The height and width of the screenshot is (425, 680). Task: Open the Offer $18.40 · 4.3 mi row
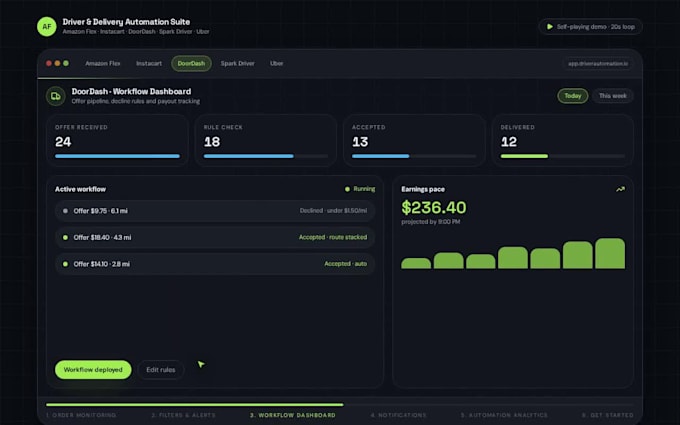[x=215, y=238]
